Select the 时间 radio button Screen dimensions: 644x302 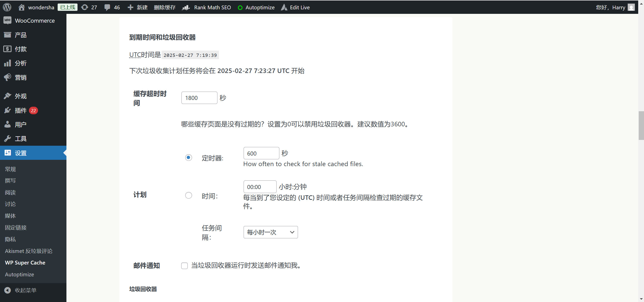(188, 195)
